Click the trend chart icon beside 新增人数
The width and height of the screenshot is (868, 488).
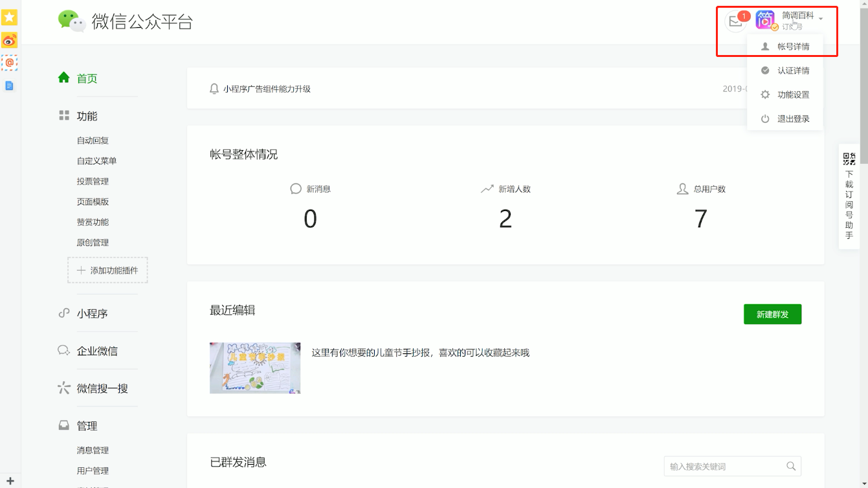487,189
